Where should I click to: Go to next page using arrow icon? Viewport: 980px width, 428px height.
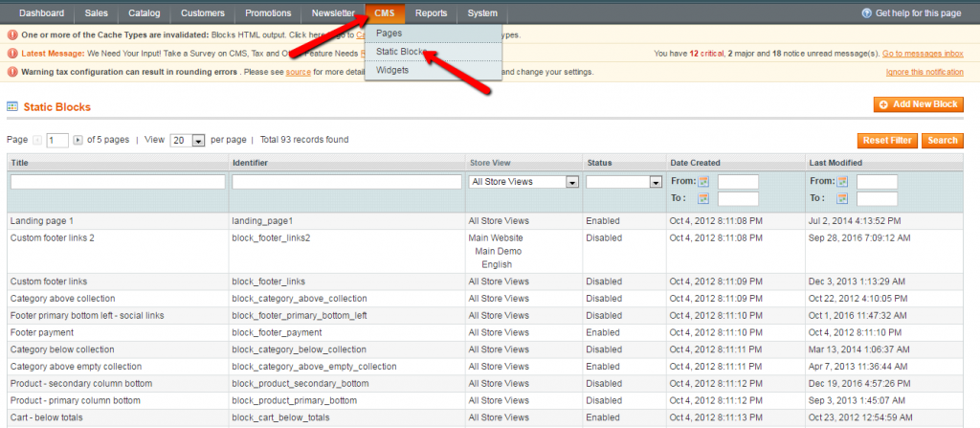point(78,140)
